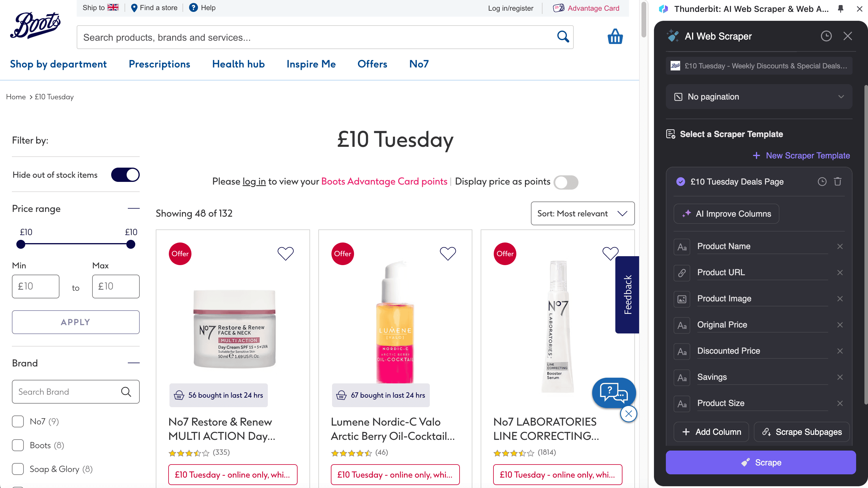This screenshot has width=868, height=488.
Task: Enable Display price as points switch
Action: click(x=566, y=182)
